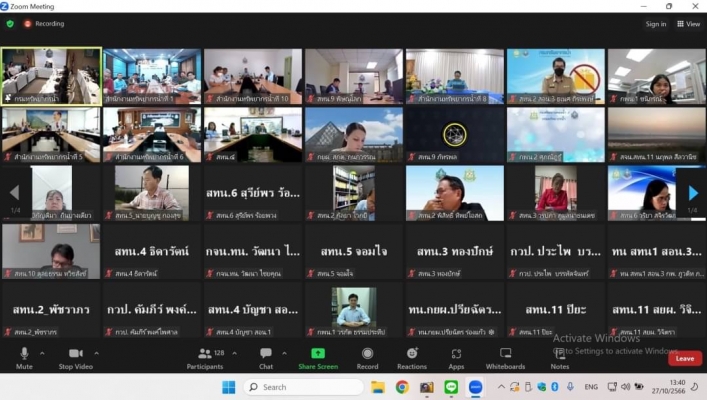Click the green Share Screen button
The width and height of the screenshot is (707, 400).
(x=318, y=359)
